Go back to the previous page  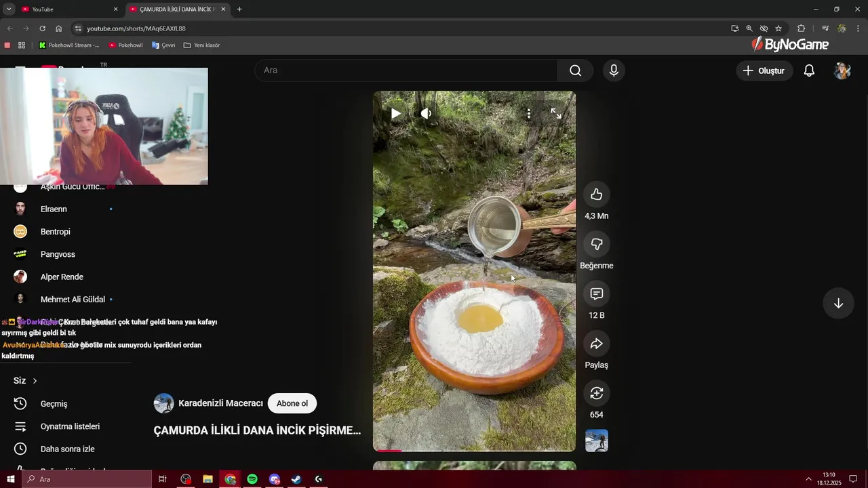coord(9,28)
